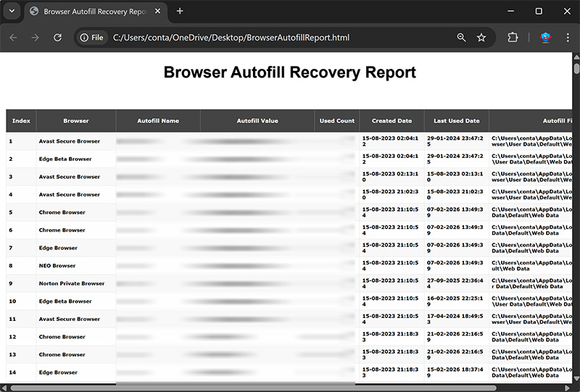Open a new tab with plus button
Screen dimensions: 580x392
pos(180,11)
